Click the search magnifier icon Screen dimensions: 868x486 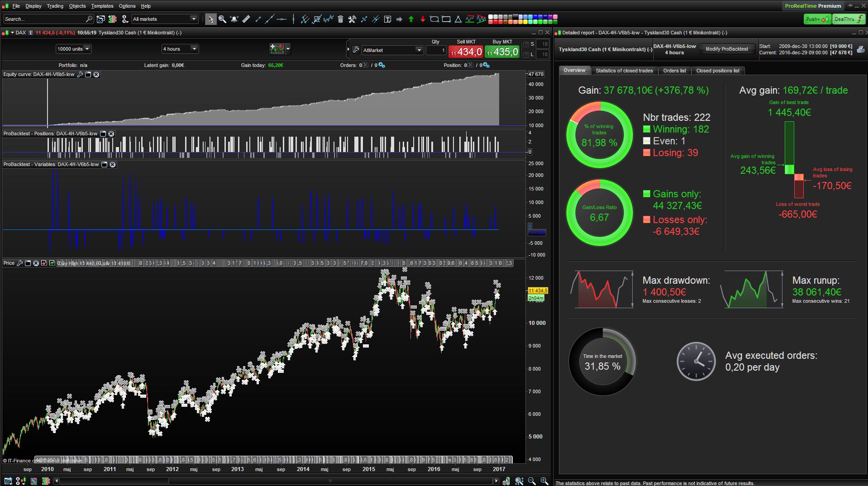[x=89, y=19]
